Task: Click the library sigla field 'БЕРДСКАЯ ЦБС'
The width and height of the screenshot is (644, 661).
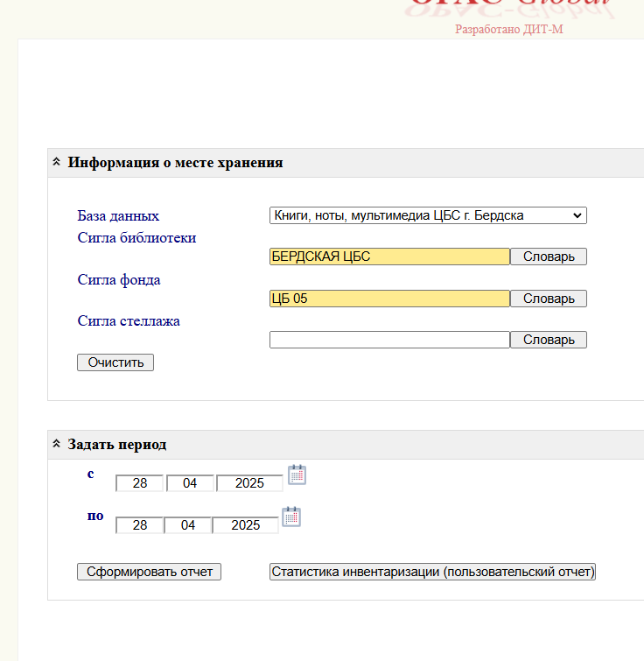Action: [389, 257]
